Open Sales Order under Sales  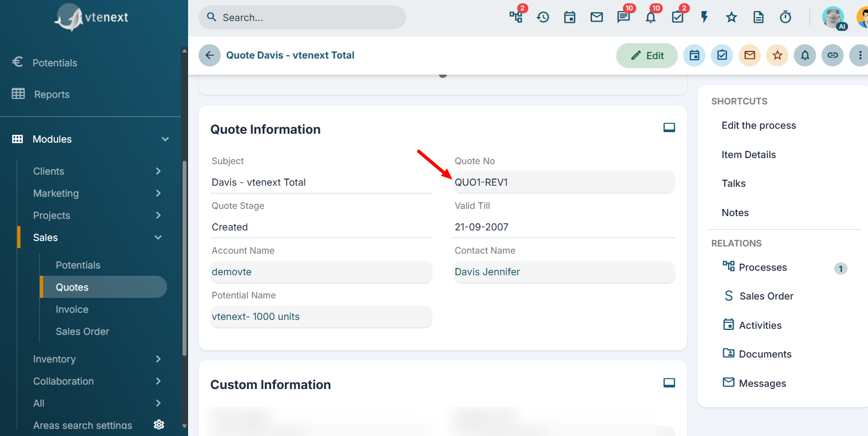pyautogui.click(x=82, y=332)
